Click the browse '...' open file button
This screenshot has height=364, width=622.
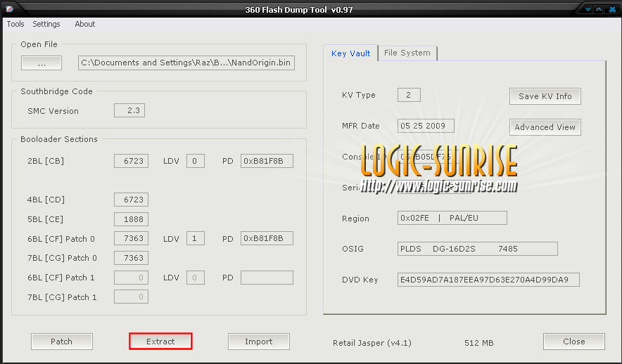tap(42, 63)
